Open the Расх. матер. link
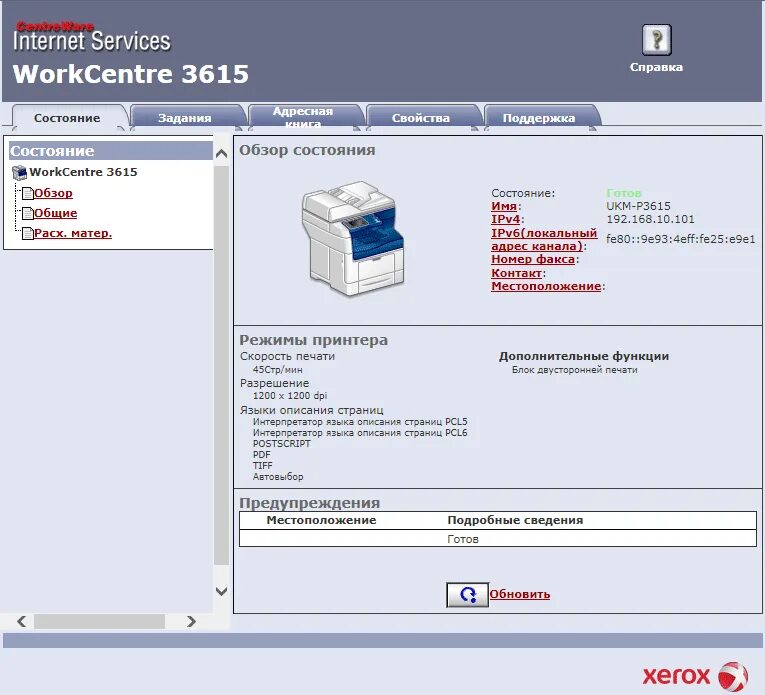 point(73,233)
